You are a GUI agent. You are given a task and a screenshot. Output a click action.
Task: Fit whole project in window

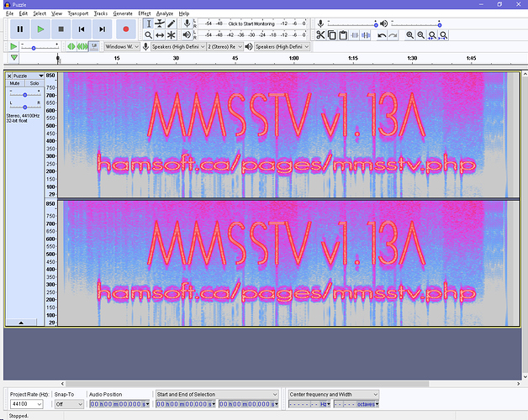(x=443, y=35)
